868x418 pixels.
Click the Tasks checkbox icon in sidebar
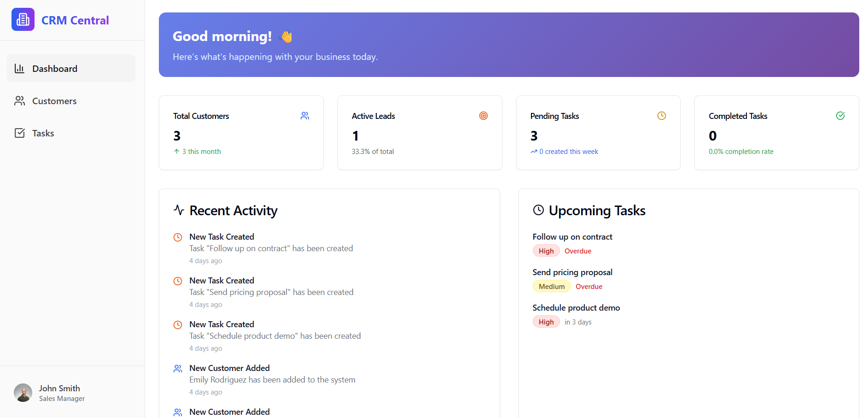pyautogui.click(x=19, y=133)
